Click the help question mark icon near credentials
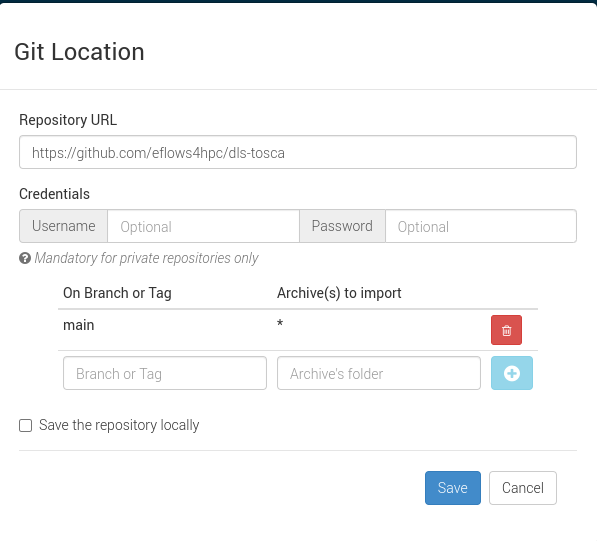 25,258
